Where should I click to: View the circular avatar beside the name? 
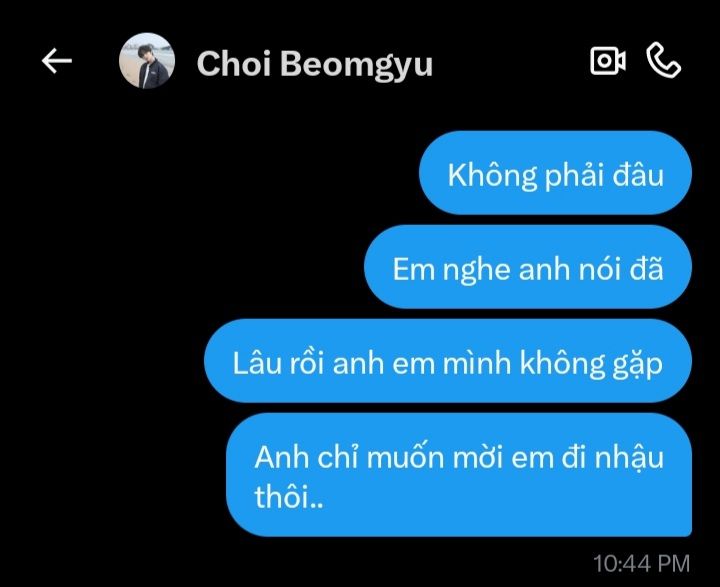coord(147,61)
